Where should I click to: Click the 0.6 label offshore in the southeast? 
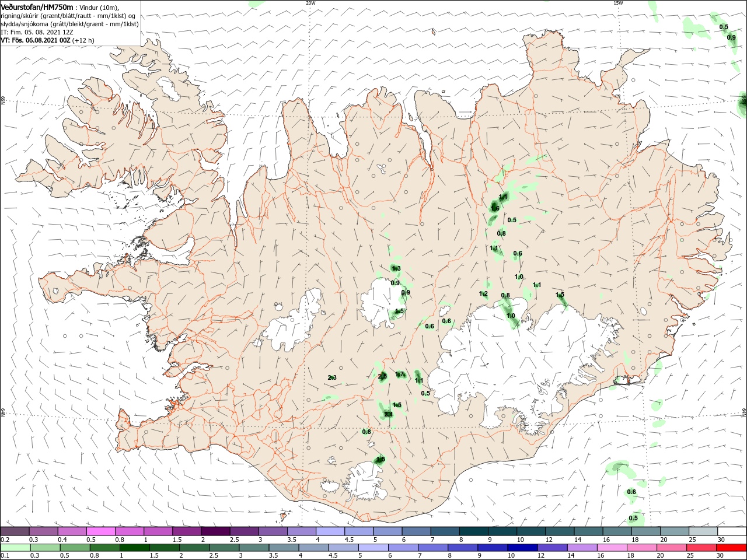(x=631, y=492)
